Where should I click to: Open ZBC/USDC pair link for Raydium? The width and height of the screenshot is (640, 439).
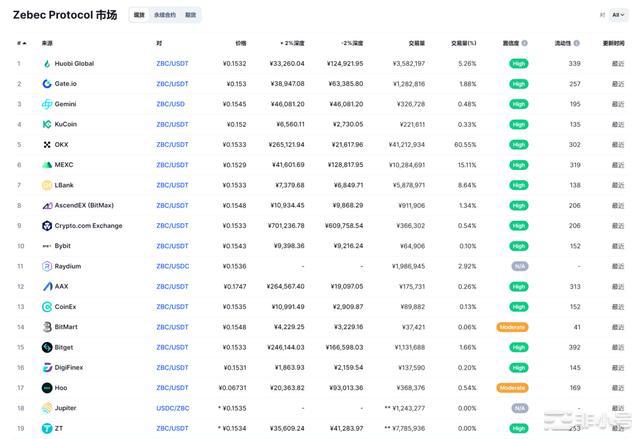click(x=173, y=266)
